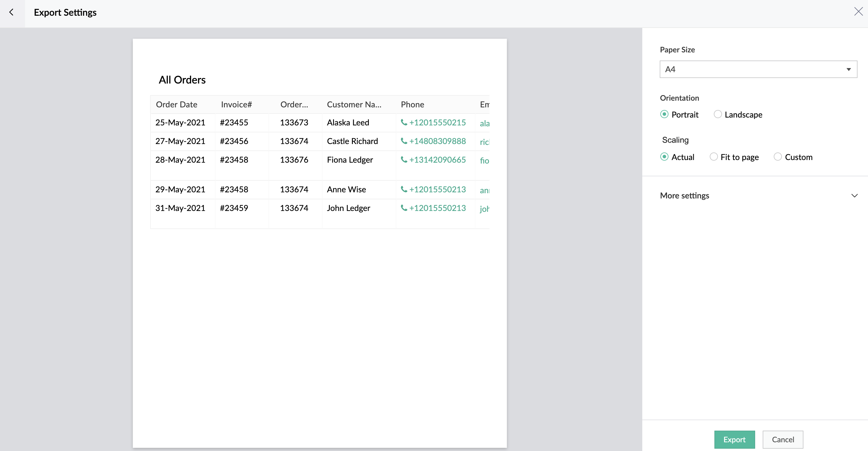Image resolution: width=868 pixels, height=451 pixels.
Task: Click phone icon for Castle Richard
Action: [404, 141]
